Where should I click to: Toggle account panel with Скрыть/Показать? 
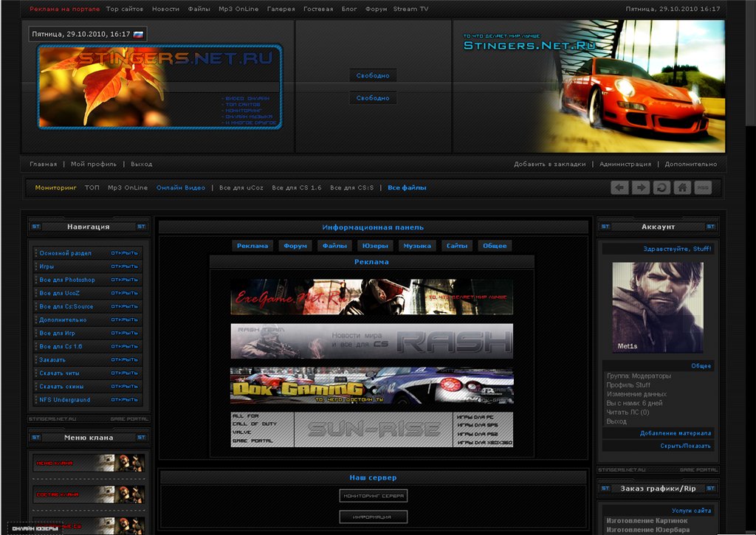[685, 446]
